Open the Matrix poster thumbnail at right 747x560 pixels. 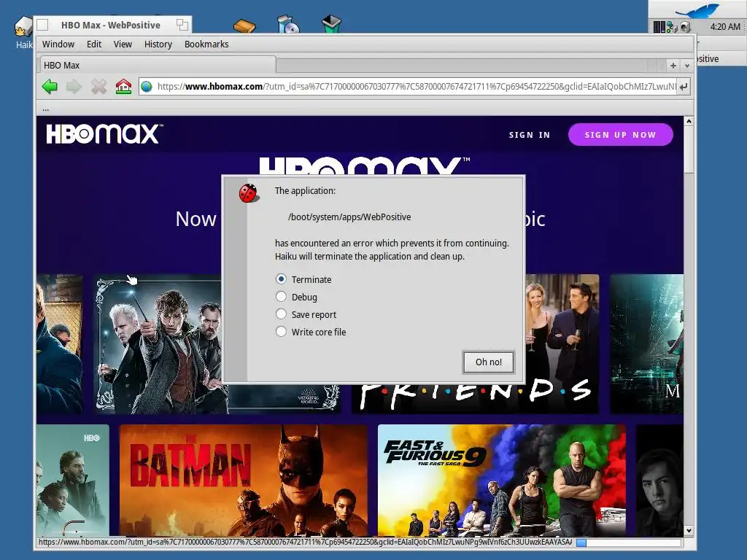[x=646, y=343]
